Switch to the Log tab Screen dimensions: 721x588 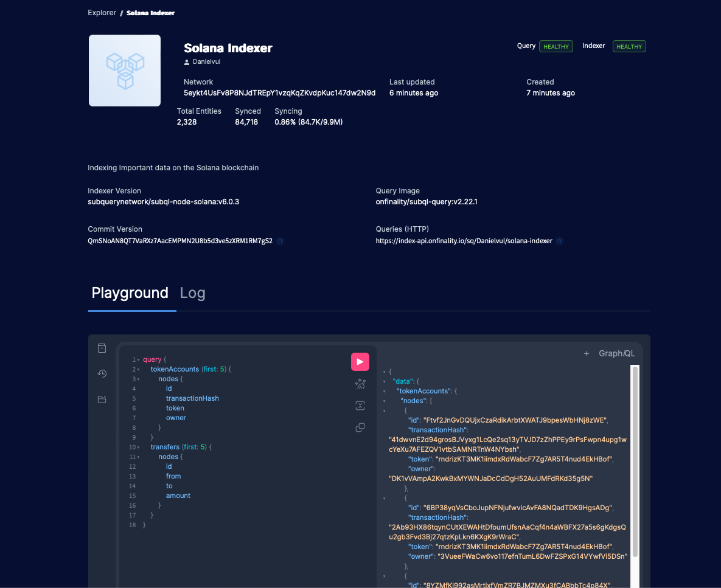click(192, 293)
